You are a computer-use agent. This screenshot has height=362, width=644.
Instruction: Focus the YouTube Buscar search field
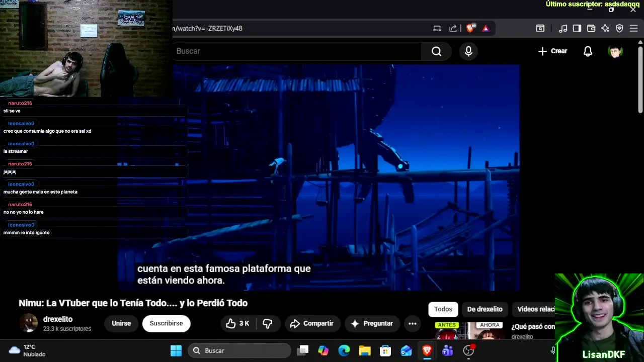coord(297,51)
